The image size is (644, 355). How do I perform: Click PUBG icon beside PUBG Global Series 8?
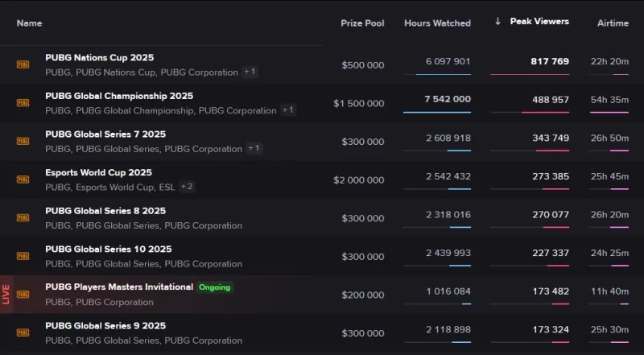click(23, 217)
